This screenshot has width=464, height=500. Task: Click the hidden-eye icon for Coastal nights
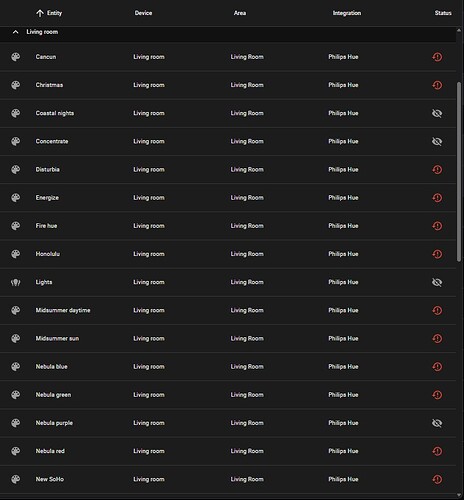pyautogui.click(x=437, y=113)
